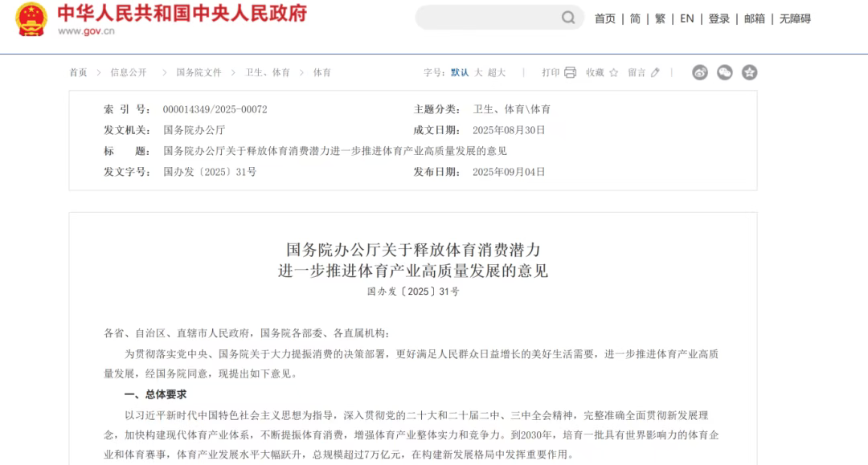Switch to simplified Chinese 简

(x=635, y=18)
